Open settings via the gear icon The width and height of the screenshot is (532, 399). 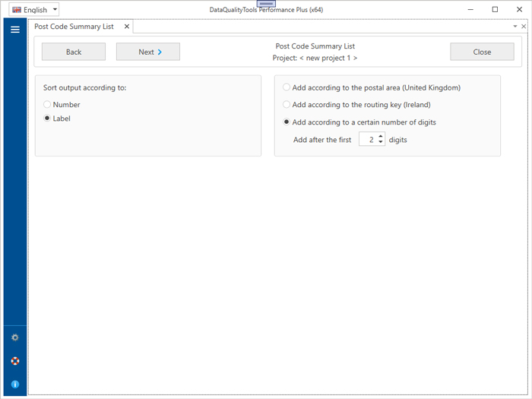click(x=14, y=337)
